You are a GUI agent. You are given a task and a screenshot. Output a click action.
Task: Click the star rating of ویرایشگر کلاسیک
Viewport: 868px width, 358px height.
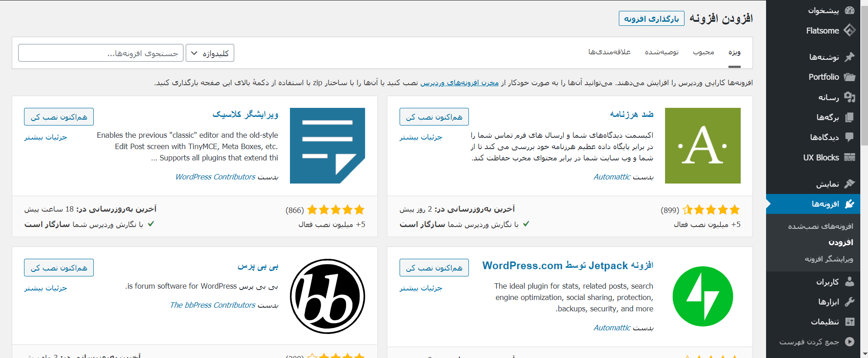pyautogui.click(x=336, y=209)
